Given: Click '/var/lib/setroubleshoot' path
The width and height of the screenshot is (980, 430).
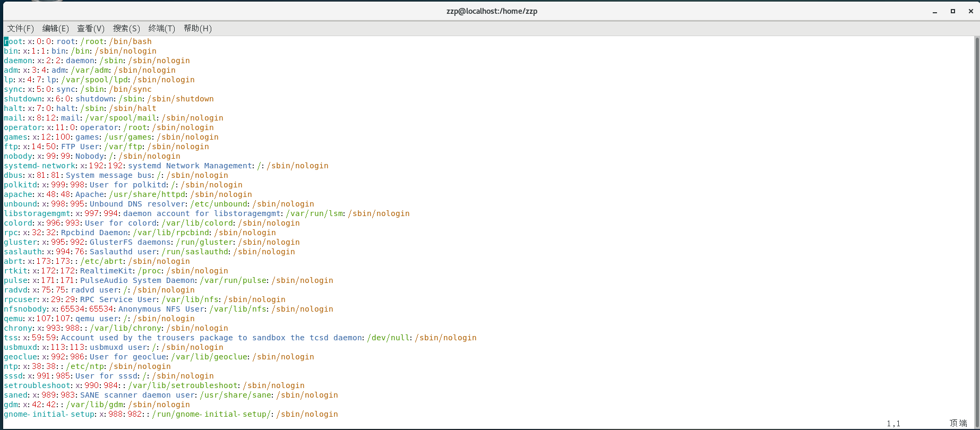Looking at the screenshot, I should point(183,385).
